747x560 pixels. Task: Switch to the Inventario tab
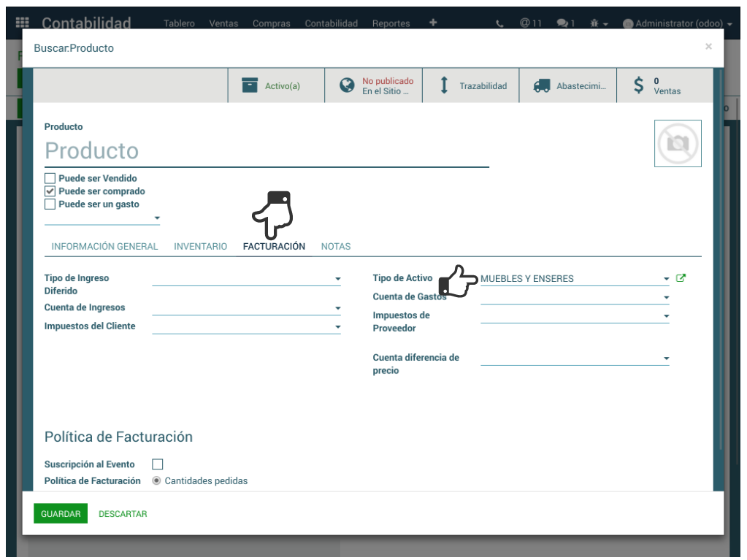(200, 247)
